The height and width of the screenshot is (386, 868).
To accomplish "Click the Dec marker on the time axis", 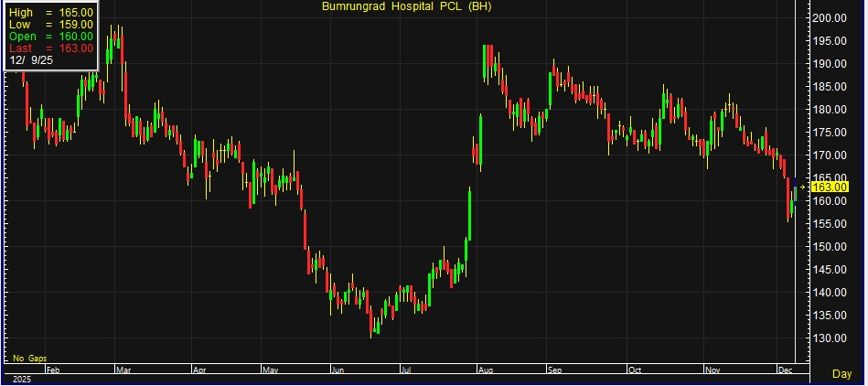I will (786, 370).
